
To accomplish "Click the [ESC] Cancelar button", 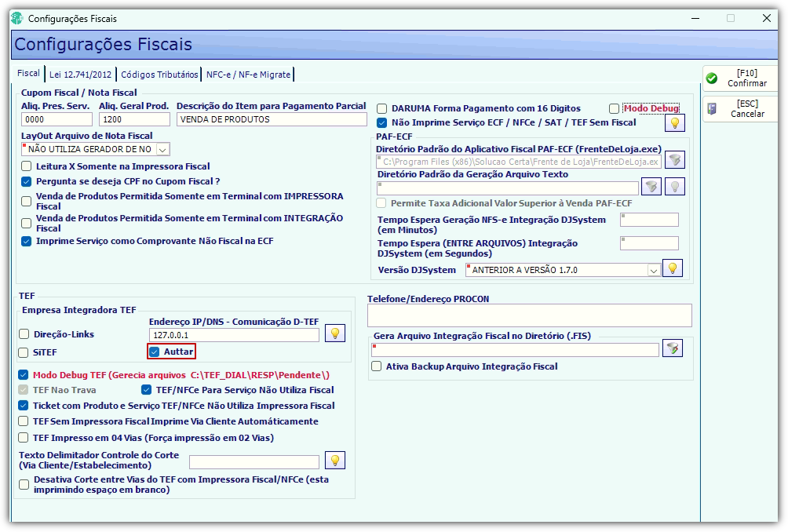I will point(740,109).
